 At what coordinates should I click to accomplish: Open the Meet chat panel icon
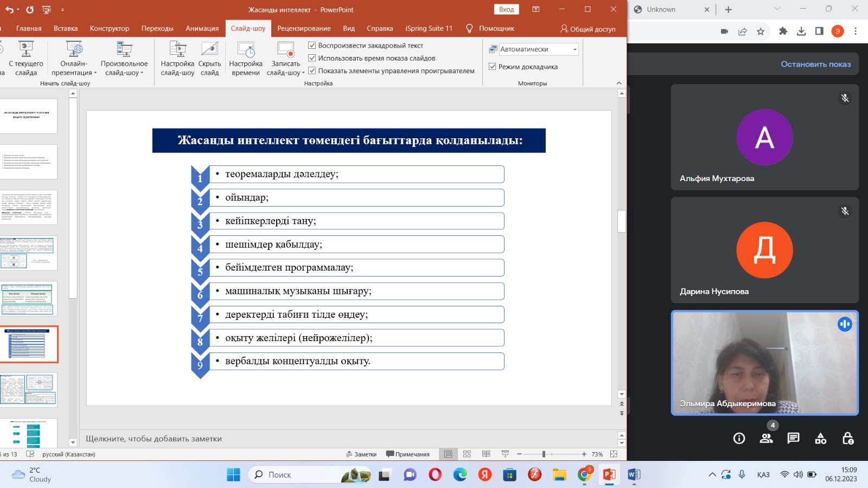[793, 438]
